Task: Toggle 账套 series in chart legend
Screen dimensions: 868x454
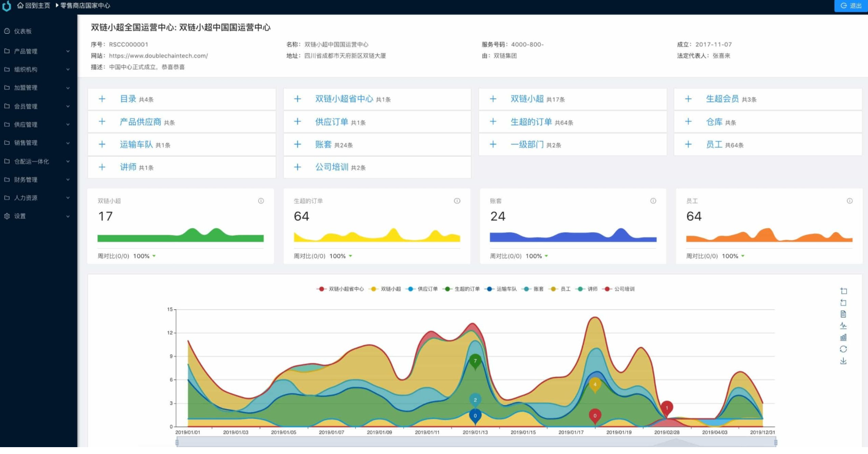Action: [533, 289]
